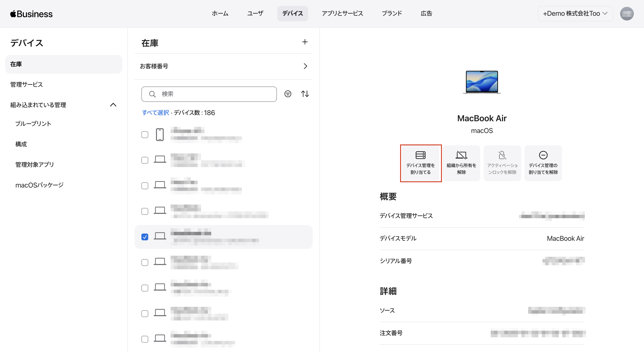This screenshot has height=352, width=644.
Task: Tick the checkbox on the iPhone row
Action: coord(145,135)
